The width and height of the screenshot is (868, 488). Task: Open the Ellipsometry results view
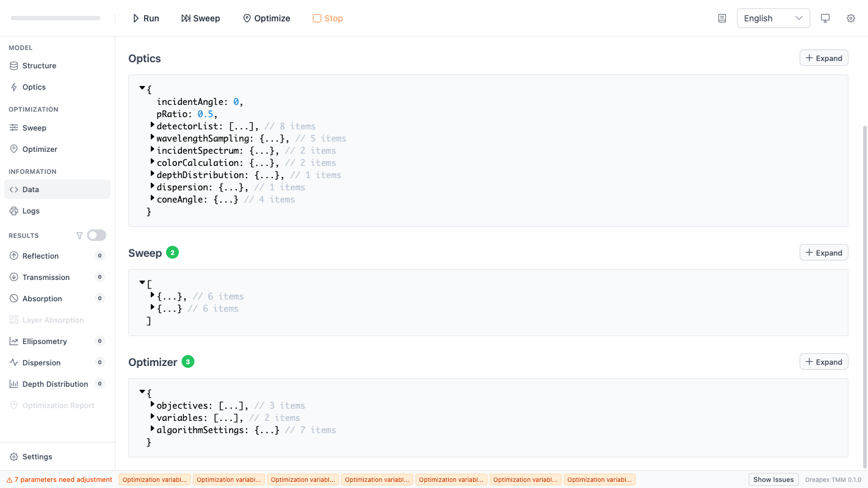(45, 341)
